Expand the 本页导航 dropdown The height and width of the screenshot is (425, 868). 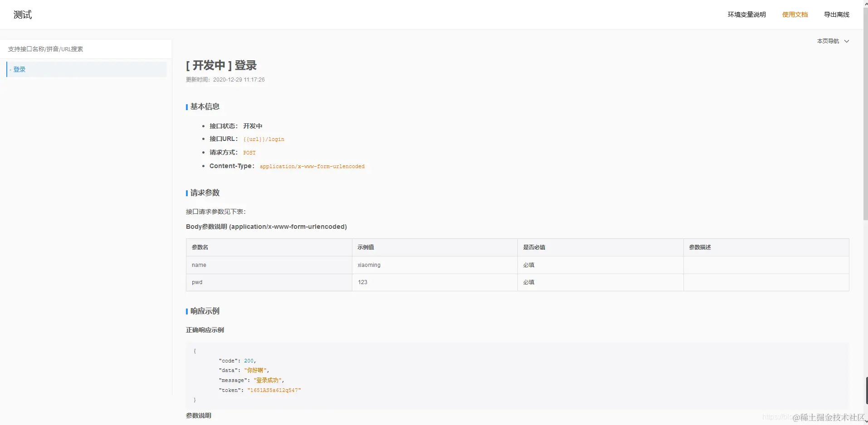click(833, 41)
